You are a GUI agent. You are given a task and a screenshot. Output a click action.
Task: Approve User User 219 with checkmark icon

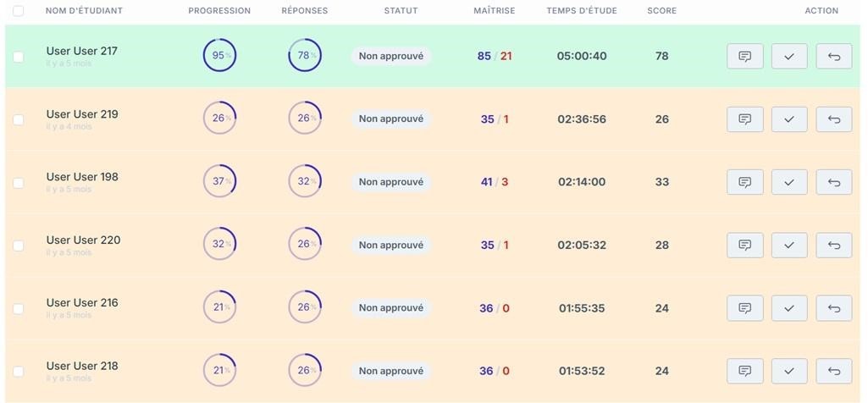click(789, 119)
